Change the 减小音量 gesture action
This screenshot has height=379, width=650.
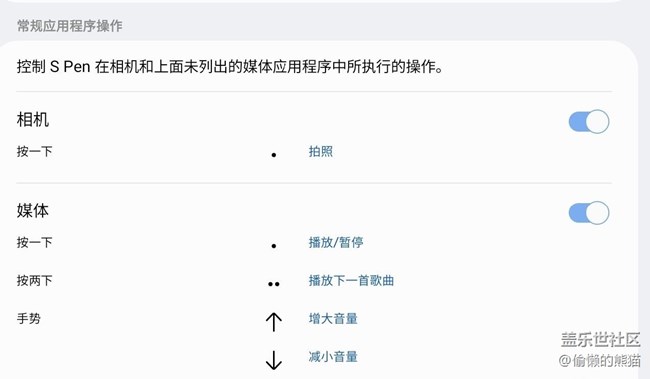pos(333,357)
